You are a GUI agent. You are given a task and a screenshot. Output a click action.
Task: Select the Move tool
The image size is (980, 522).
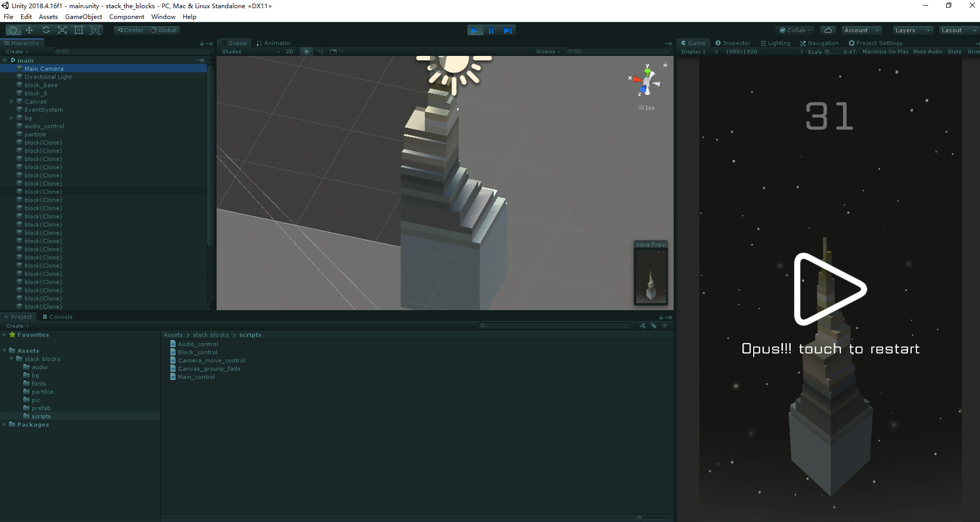click(29, 30)
